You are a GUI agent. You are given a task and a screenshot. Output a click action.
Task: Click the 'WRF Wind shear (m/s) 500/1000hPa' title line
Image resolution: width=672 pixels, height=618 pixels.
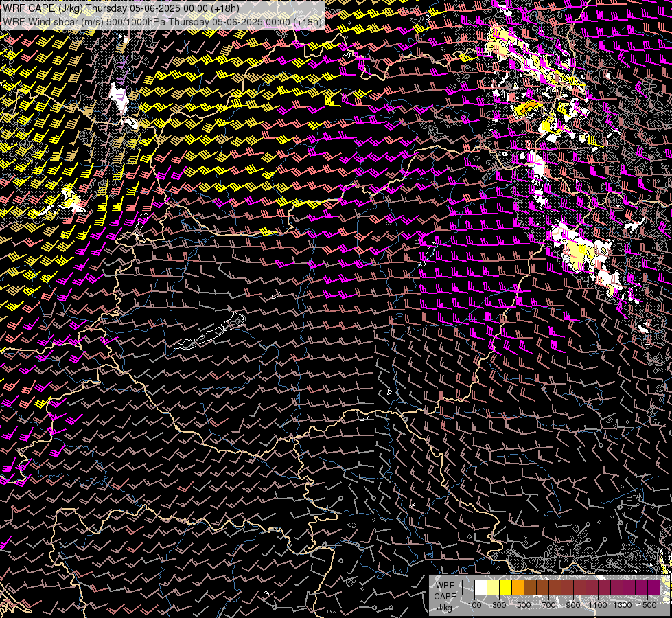(x=163, y=21)
